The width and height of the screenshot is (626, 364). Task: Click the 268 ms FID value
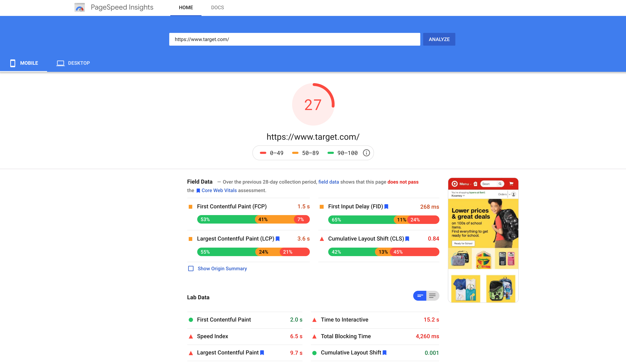click(x=429, y=207)
